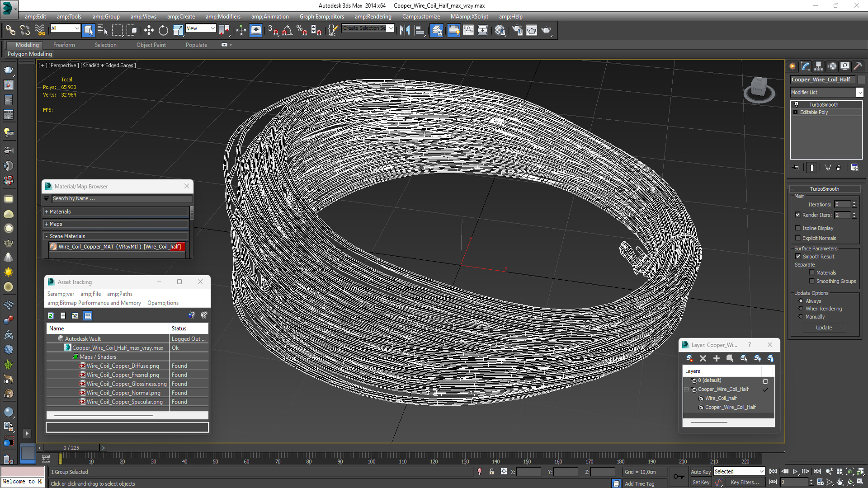Create new layer in Layer dialog

coord(689,358)
